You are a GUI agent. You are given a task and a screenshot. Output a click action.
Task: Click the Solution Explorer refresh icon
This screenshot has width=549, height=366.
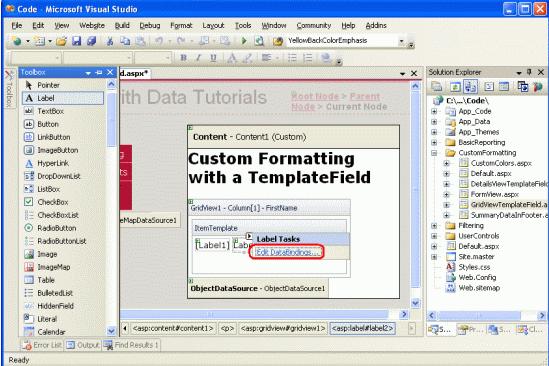click(455, 87)
